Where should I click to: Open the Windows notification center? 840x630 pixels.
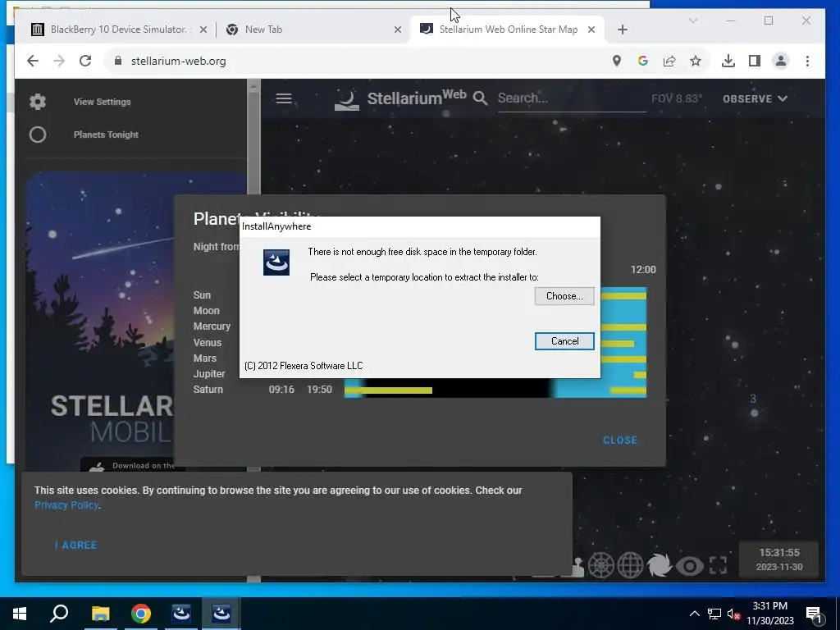(814, 614)
